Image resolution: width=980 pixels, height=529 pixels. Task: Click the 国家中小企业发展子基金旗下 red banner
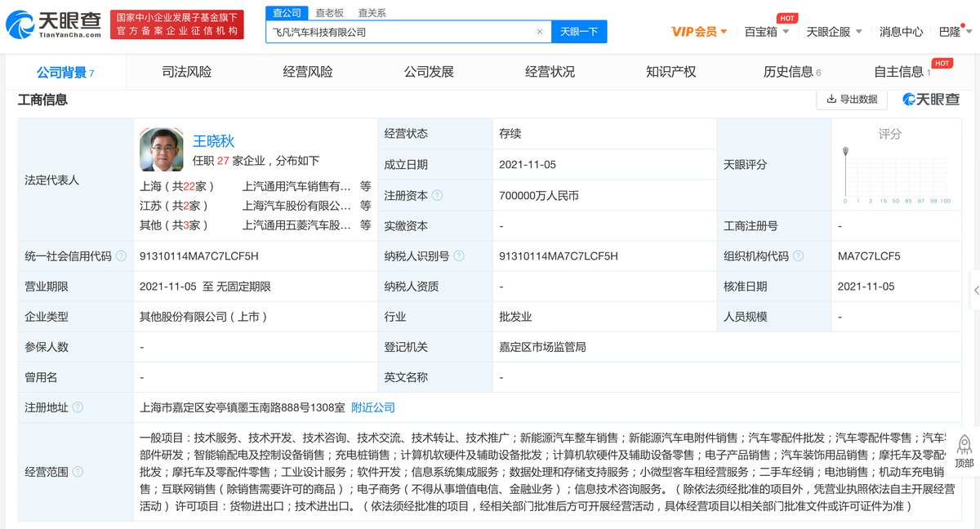(177, 24)
